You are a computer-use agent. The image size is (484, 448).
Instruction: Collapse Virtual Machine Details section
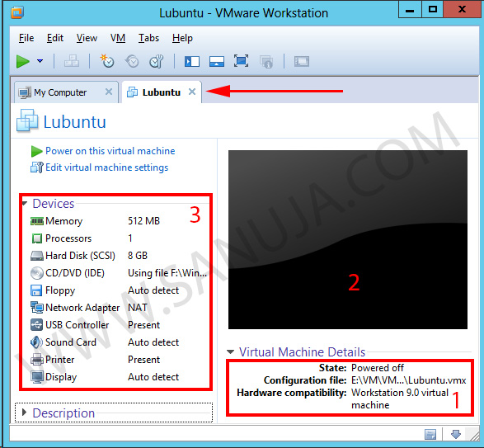[230, 351]
